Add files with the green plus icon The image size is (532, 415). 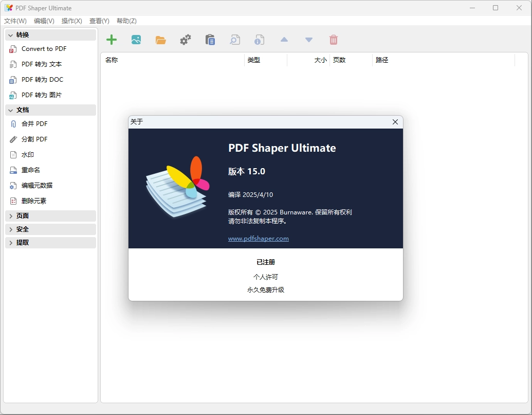pyautogui.click(x=112, y=40)
